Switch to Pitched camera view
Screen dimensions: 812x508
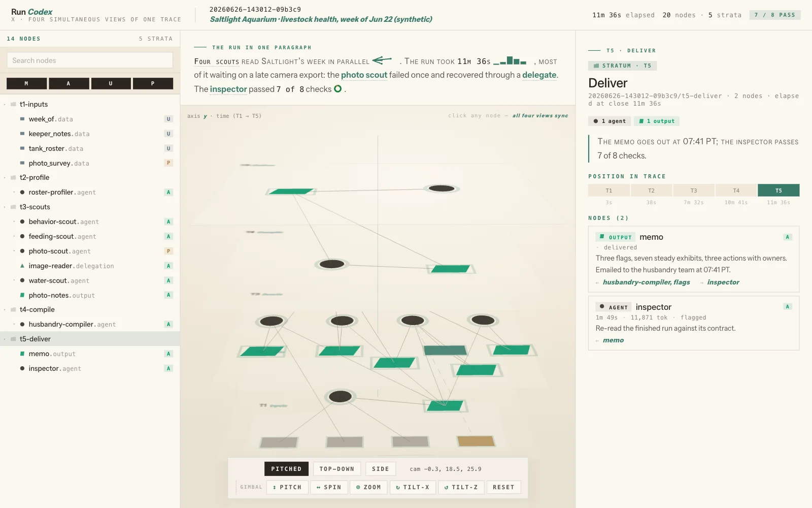(x=286, y=469)
